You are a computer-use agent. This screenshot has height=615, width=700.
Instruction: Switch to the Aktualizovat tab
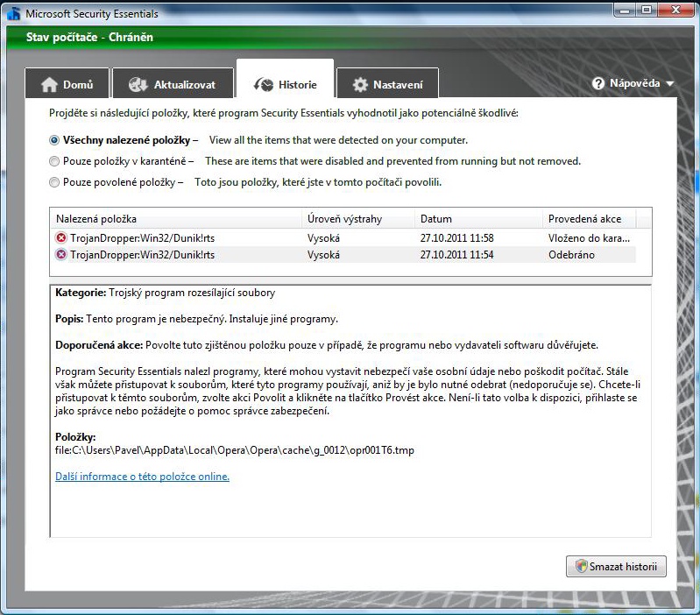173,83
